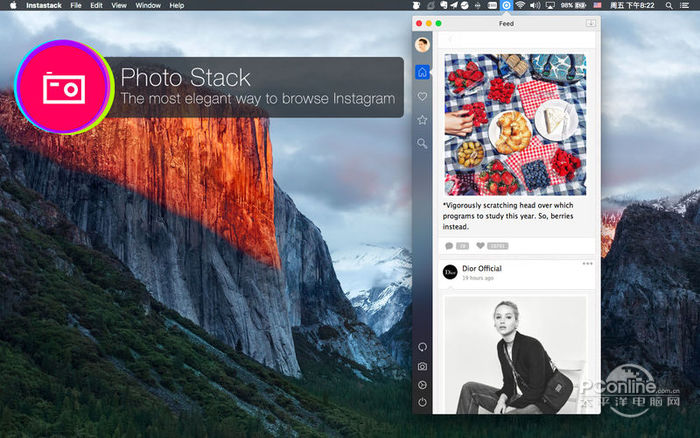Open the Help menu
This screenshot has width=700, height=438.
(x=177, y=5)
